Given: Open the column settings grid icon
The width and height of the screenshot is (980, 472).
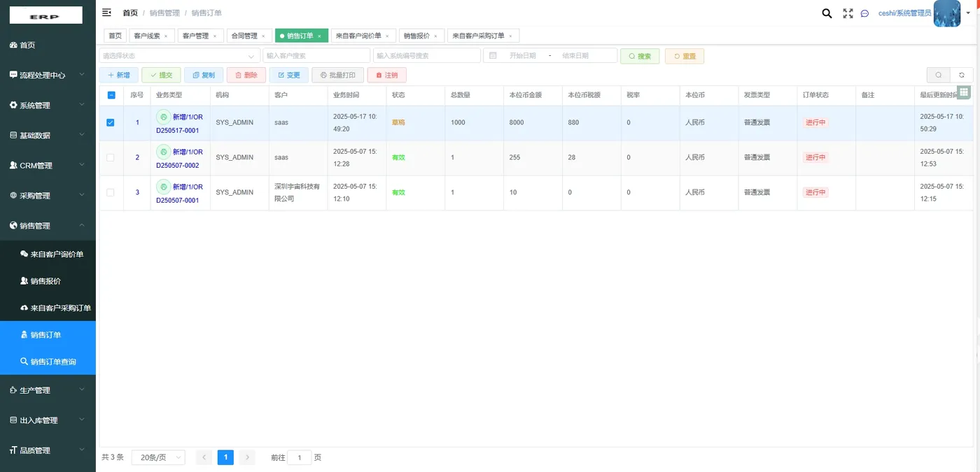Looking at the screenshot, I should pyautogui.click(x=963, y=92).
